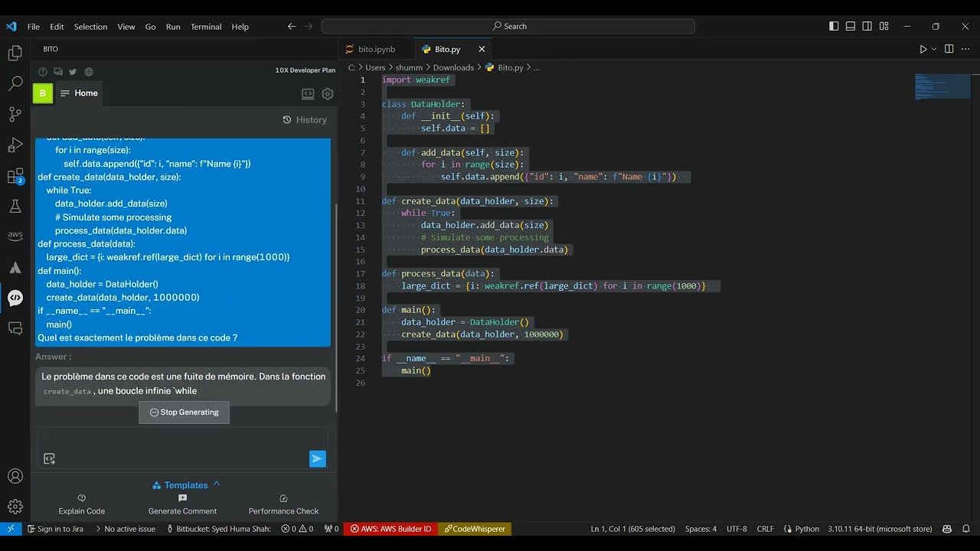Image resolution: width=980 pixels, height=551 pixels.
Task: Open Bito settings gear icon
Action: [328, 93]
